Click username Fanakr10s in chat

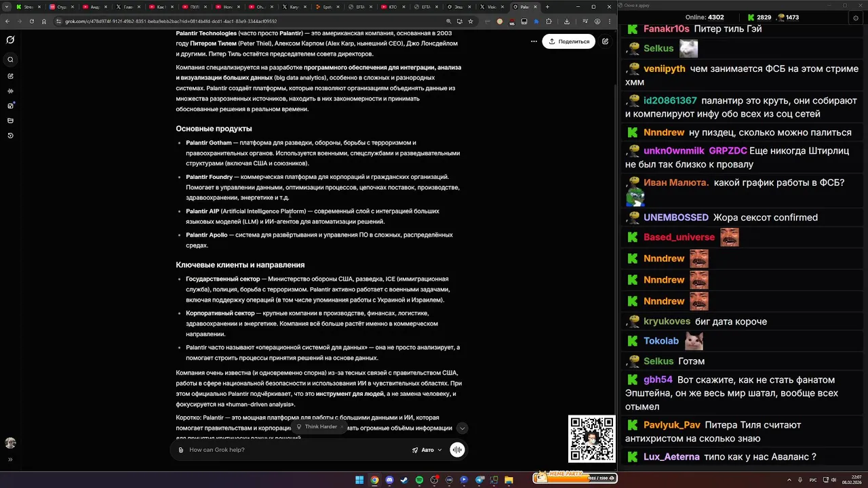coord(666,29)
